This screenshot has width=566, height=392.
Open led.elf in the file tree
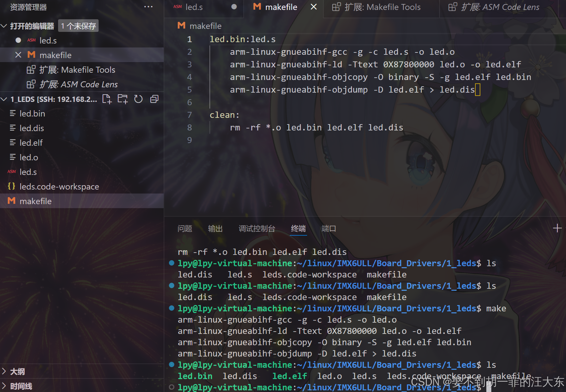[x=82, y=142]
